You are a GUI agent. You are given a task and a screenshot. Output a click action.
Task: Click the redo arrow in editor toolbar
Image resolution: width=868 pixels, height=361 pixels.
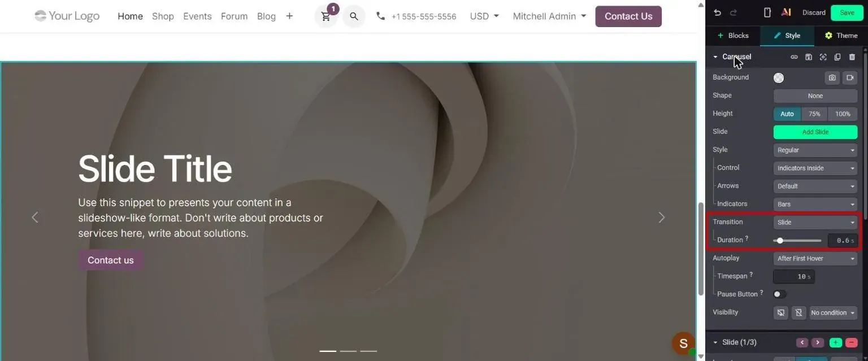[x=734, y=12]
